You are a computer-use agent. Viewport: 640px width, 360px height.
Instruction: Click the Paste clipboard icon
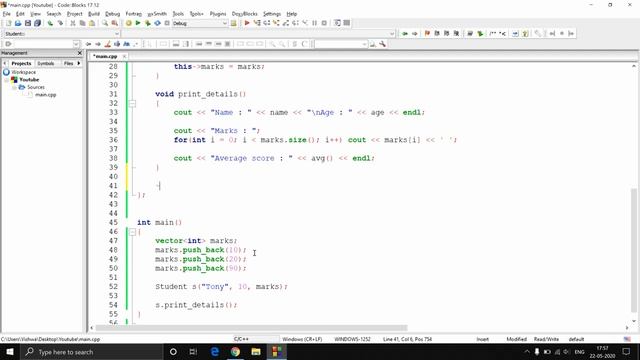point(92,23)
